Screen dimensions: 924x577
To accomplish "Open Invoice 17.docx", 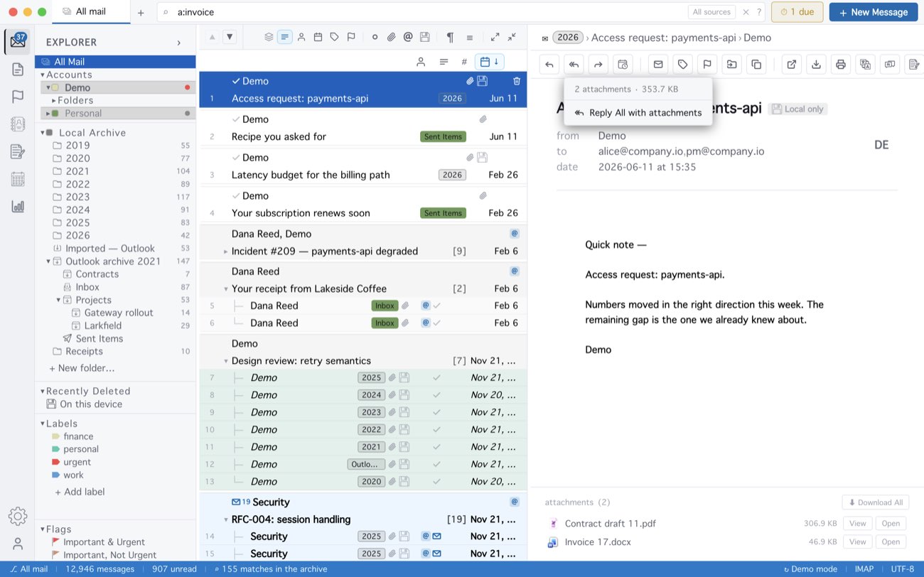I will coord(891,541).
